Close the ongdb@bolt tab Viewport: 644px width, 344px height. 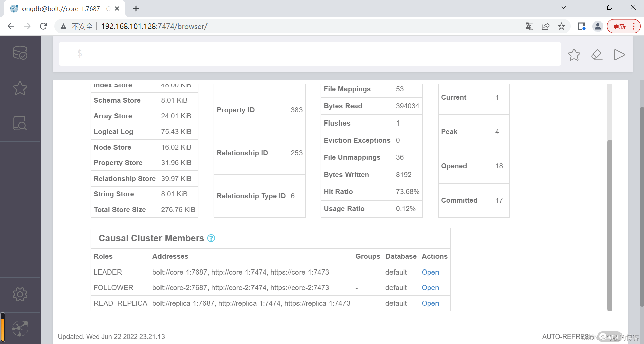[x=117, y=9]
